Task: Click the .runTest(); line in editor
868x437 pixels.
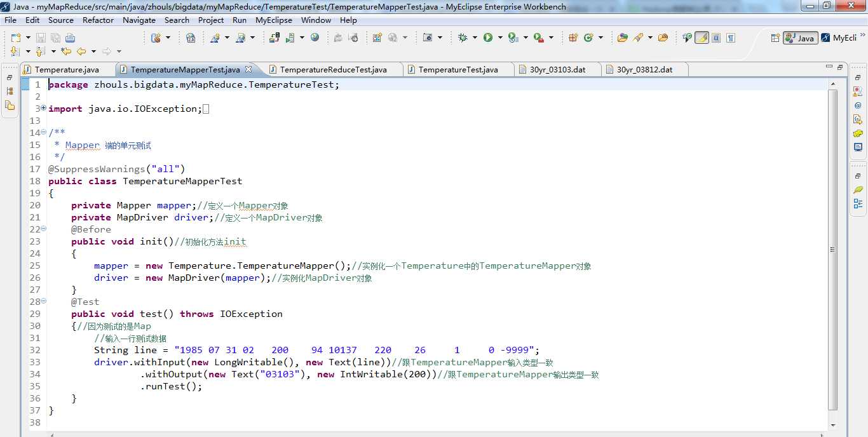Action: [172, 386]
